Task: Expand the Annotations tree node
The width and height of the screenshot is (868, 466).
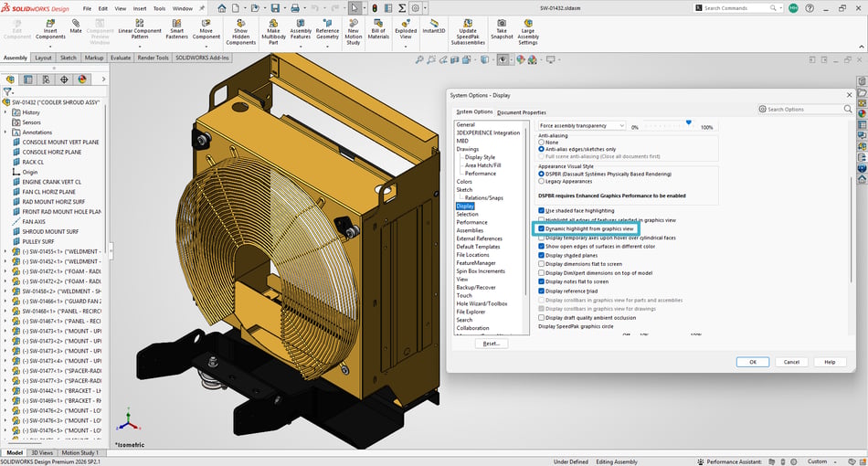Action: 5,132
